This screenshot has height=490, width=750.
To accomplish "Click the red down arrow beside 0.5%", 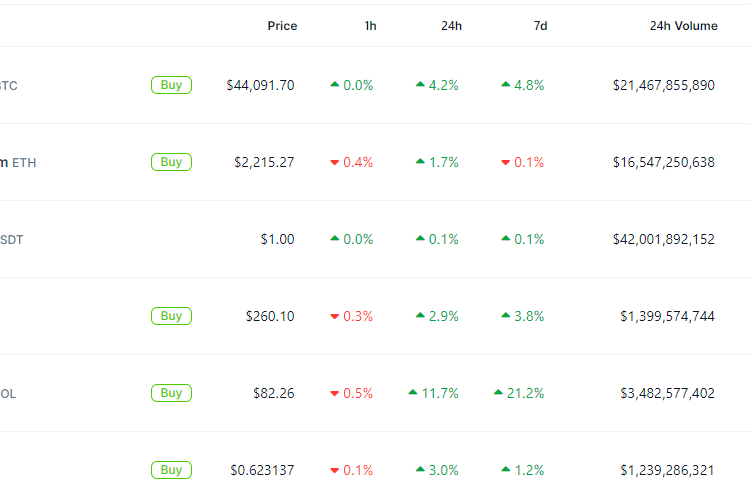I will pyautogui.click(x=335, y=394).
